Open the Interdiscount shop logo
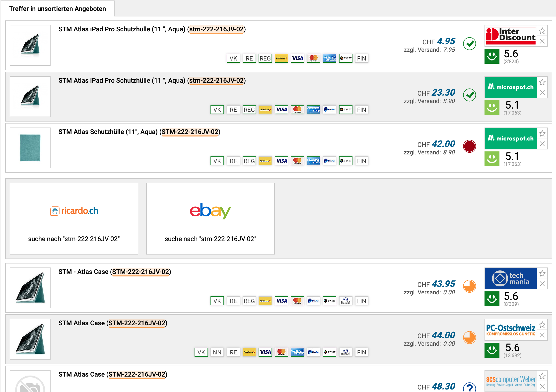Screen dimensions: 556x392 pos(511,36)
